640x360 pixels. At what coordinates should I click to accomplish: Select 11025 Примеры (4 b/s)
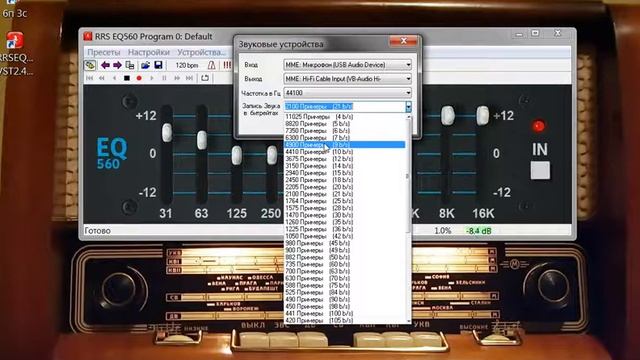pos(344,117)
